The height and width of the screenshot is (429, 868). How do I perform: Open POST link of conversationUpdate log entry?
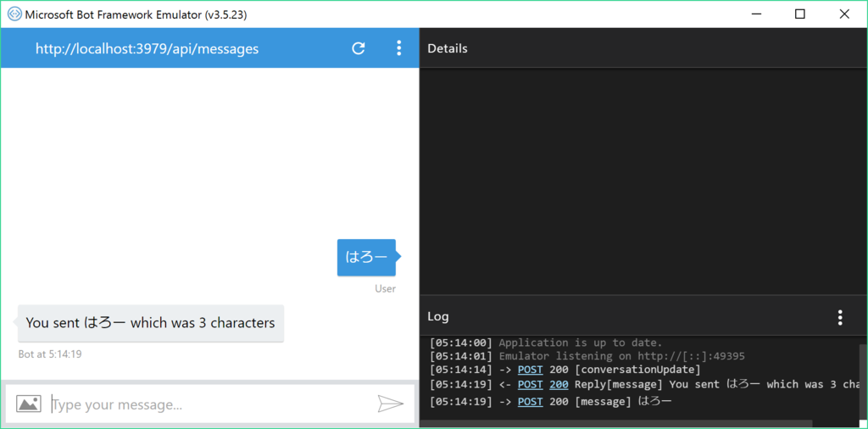point(531,369)
